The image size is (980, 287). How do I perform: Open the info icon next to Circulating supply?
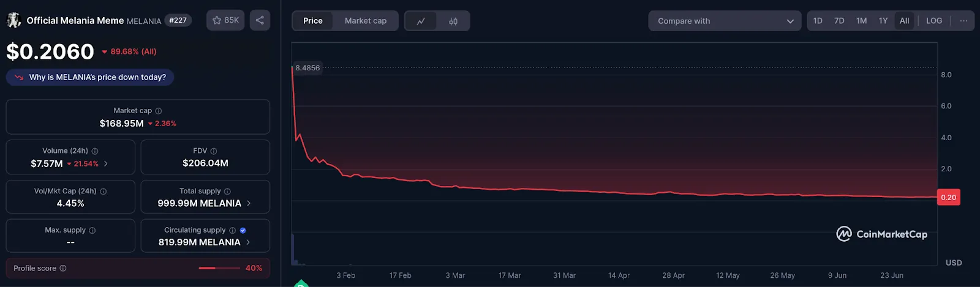(x=232, y=231)
